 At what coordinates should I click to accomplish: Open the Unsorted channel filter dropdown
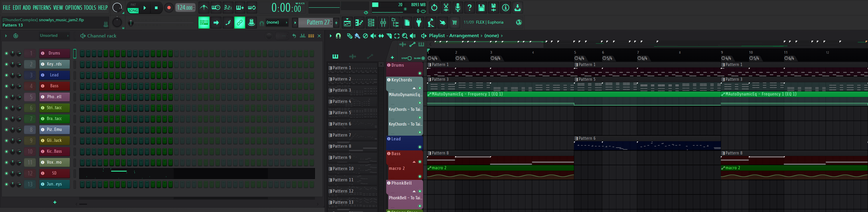54,35
